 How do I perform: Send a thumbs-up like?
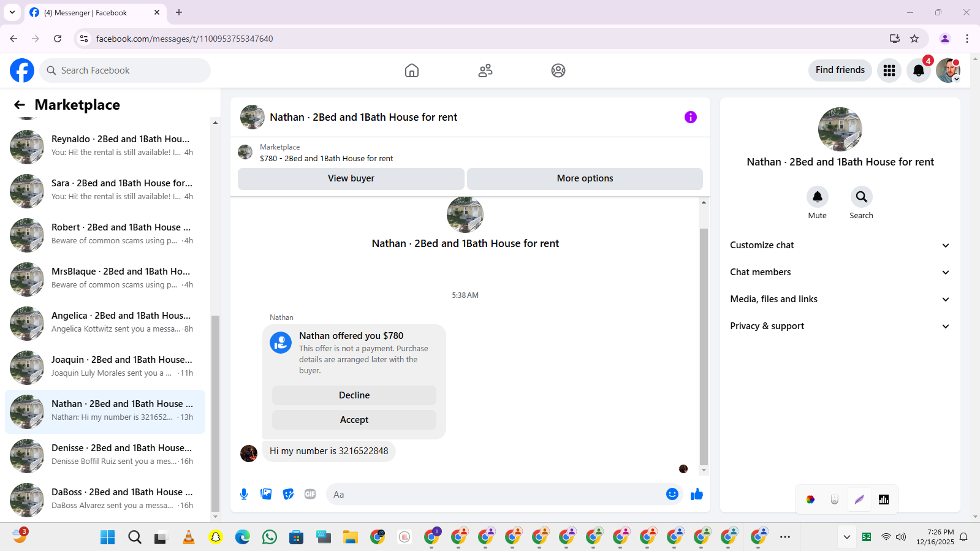(697, 494)
